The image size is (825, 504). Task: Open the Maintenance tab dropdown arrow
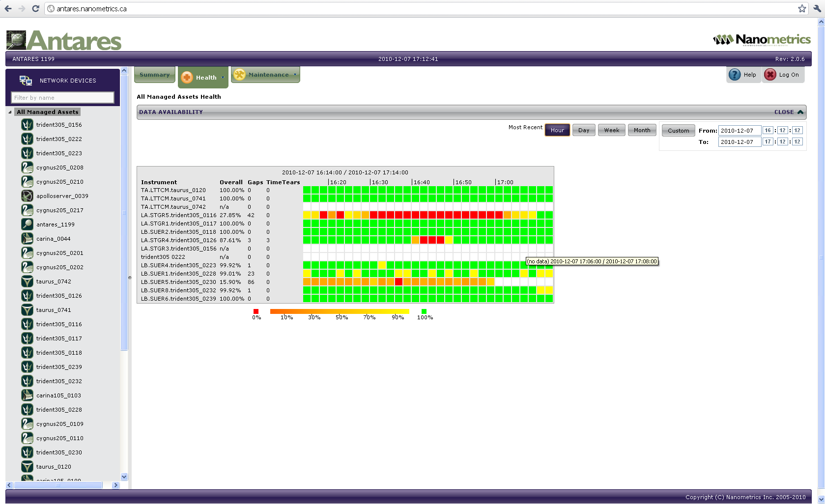(x=295, y=75)
